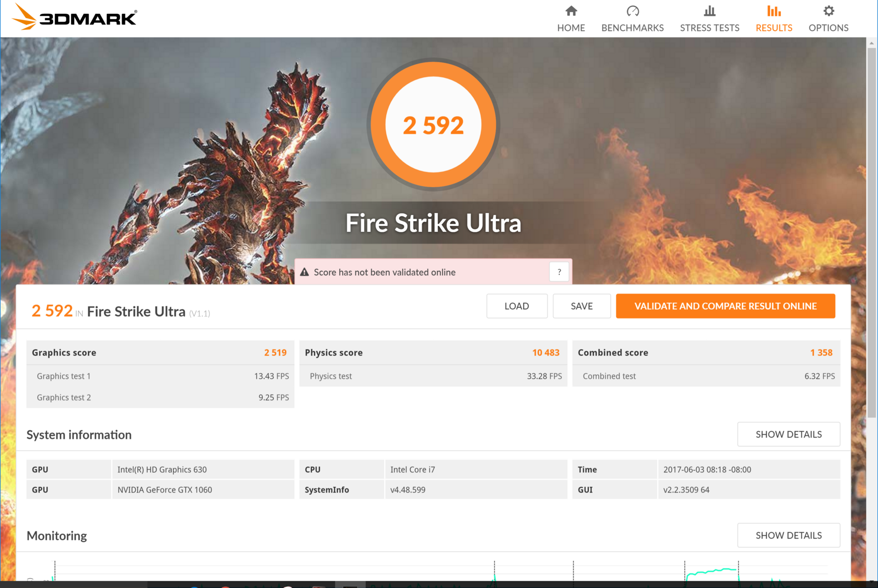This screenshot has width=878, height=588.
Task: Click the 3DMark logo
Action: coord(75,17)
